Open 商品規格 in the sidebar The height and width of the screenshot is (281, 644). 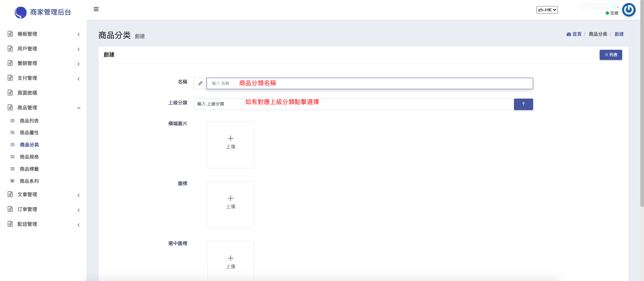point(29,157)
